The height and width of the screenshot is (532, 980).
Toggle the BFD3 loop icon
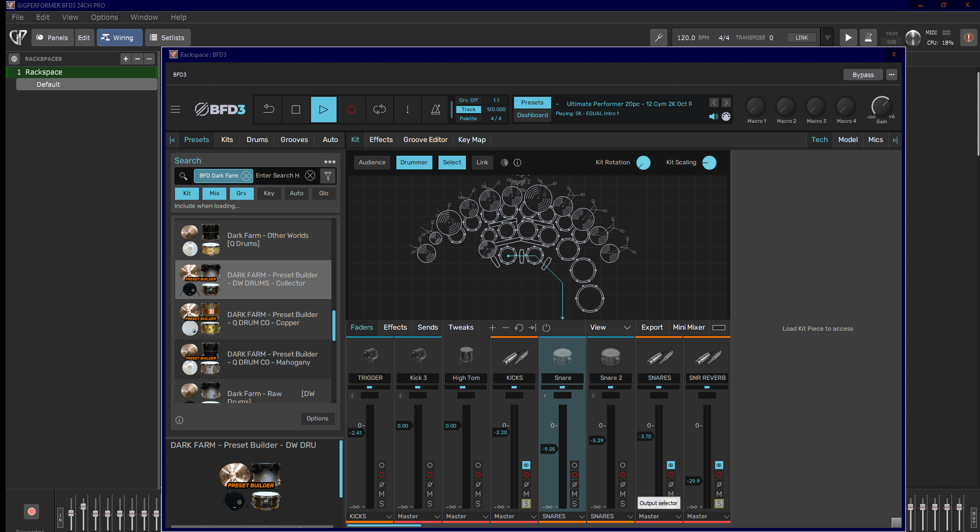coord(379,110)
